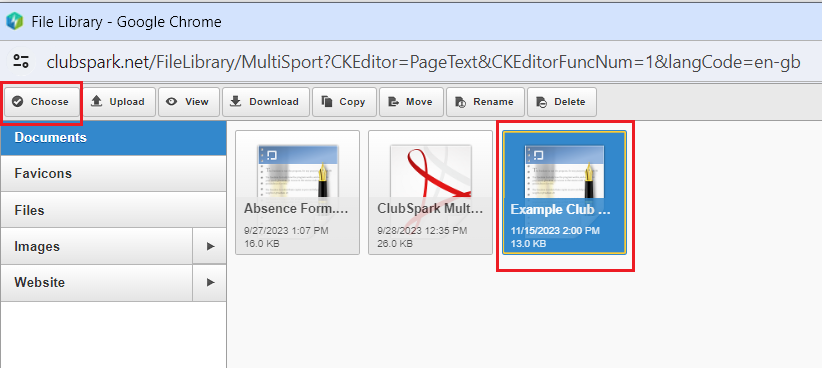This screenshot has width=822, height=369.
Task: Click the Upload arrow icon
Action: point(96,101)
